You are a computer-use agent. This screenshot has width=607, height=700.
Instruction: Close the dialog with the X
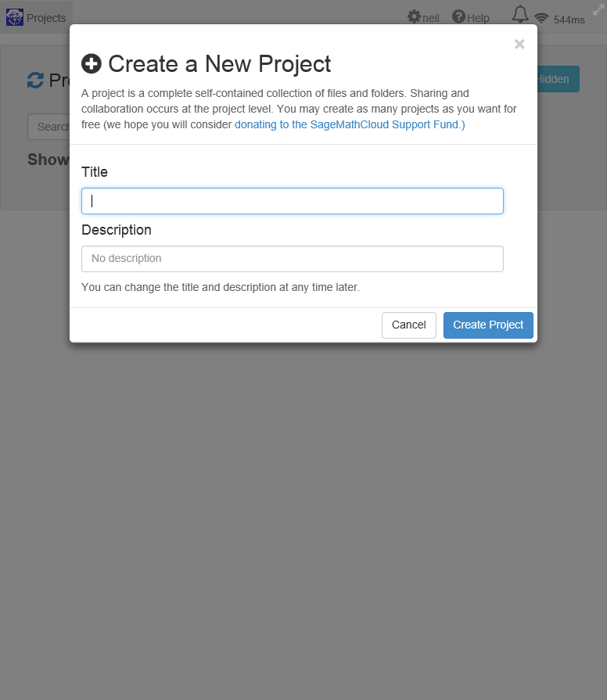[x=519, y=45]
